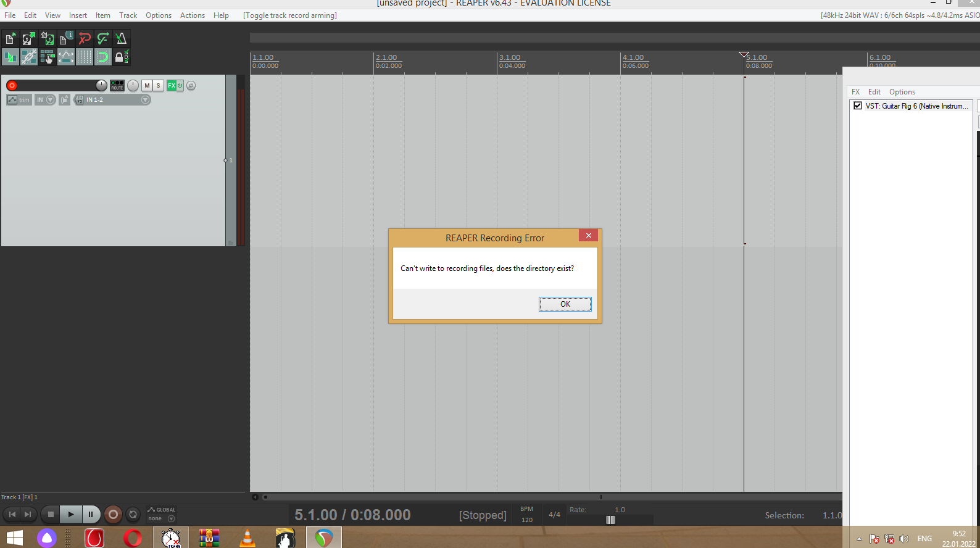Toggle the locking padlock icon

[122, 57]
